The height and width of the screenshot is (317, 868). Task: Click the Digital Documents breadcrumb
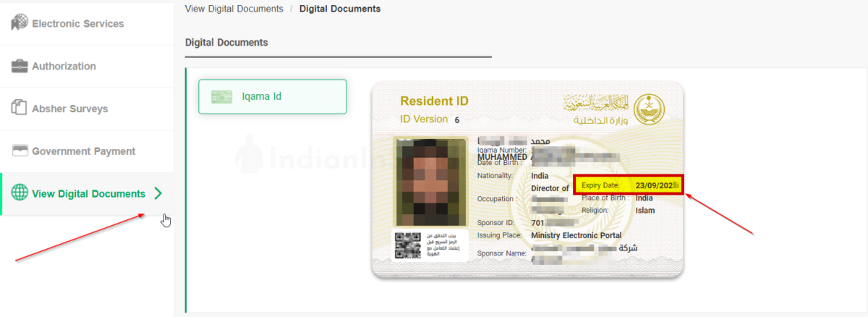(x=340, y=9)
